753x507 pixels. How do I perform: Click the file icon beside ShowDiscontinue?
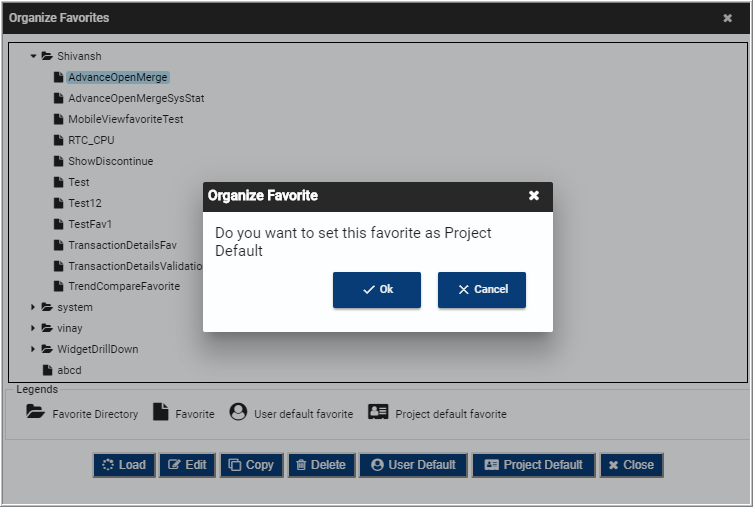point(59,161)
